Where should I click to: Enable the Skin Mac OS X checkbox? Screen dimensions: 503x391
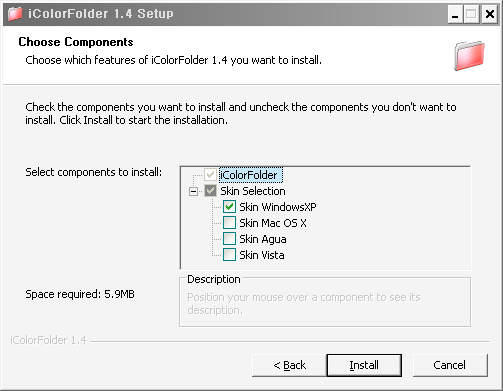pos(229,223)
